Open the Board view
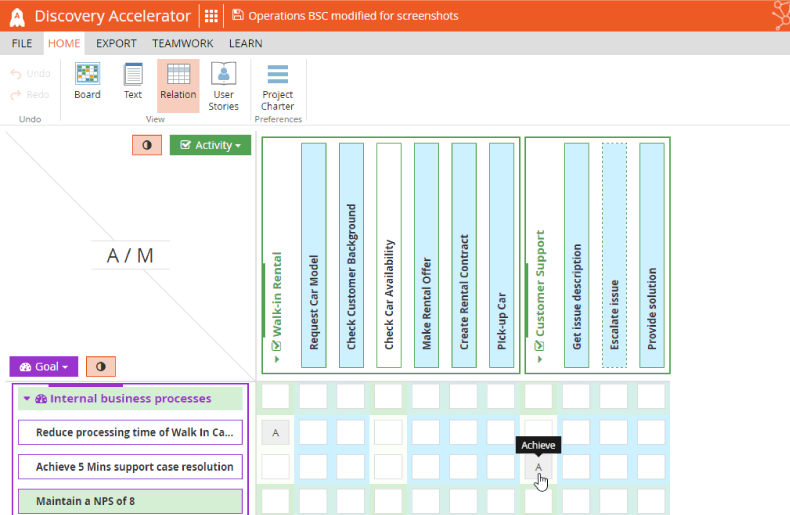Image resolution: width=790 pixels, height=515 pixels. point(87,81)
